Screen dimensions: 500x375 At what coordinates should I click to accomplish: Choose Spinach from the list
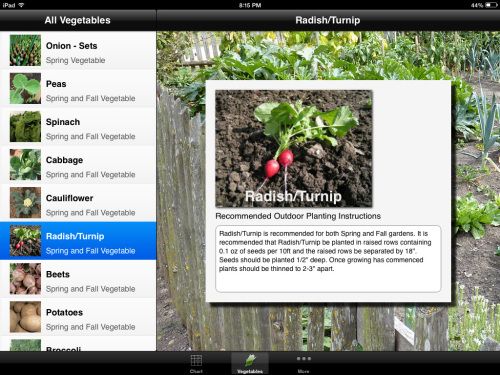(78, 127)
